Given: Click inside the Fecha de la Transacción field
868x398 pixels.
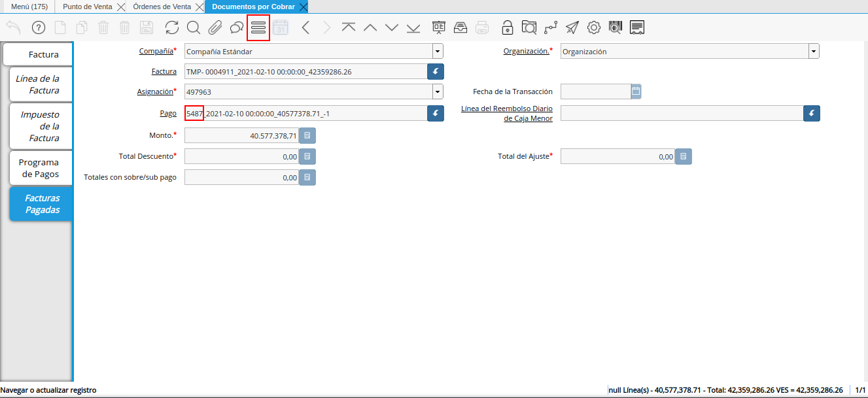Looking at the screenshot, I should click(x=595, y=91).
